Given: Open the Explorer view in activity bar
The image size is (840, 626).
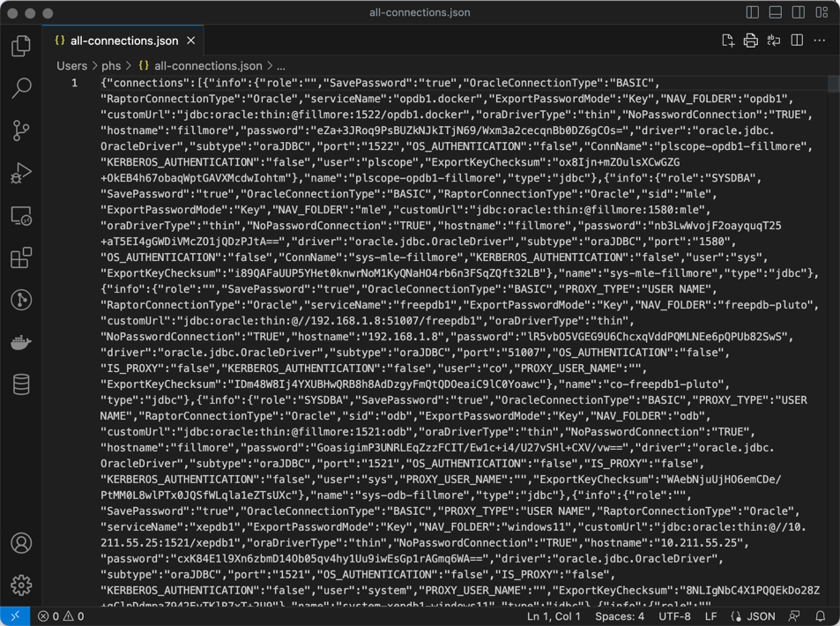Looking at the screenshot, I should tap(21, 46).
